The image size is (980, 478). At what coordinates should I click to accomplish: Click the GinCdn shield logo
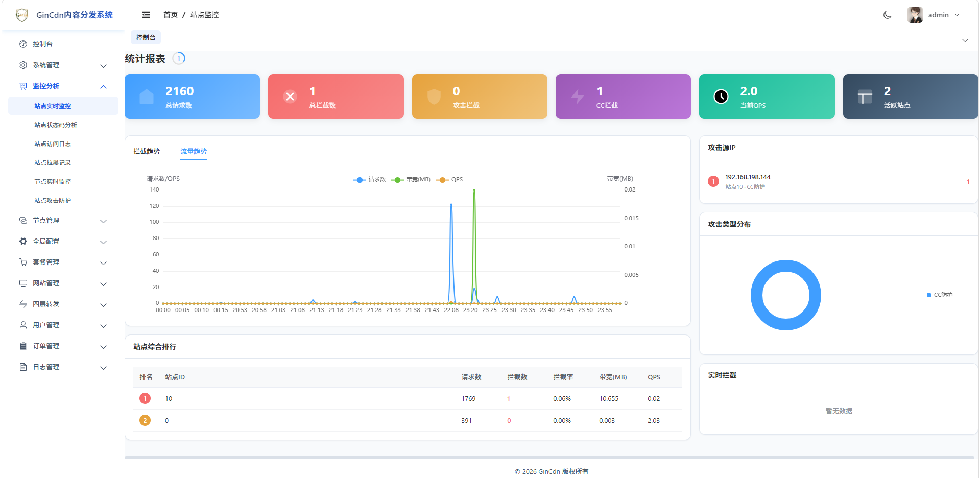click(22, 15)
